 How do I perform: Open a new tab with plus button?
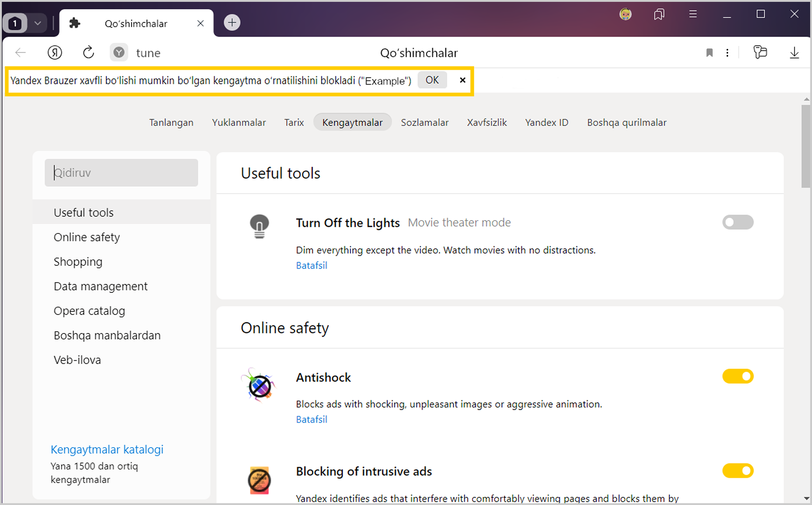pyautogui.click(x=232, y=22)
